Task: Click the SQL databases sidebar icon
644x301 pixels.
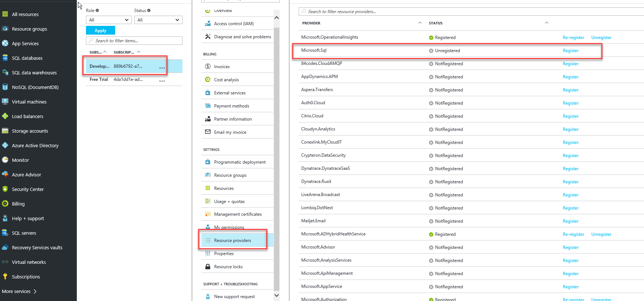Action: [x=5, y=58]
